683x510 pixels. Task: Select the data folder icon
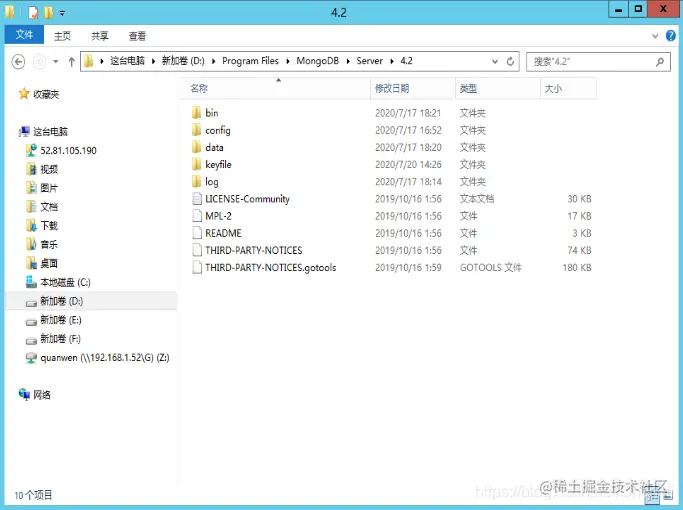196,147
